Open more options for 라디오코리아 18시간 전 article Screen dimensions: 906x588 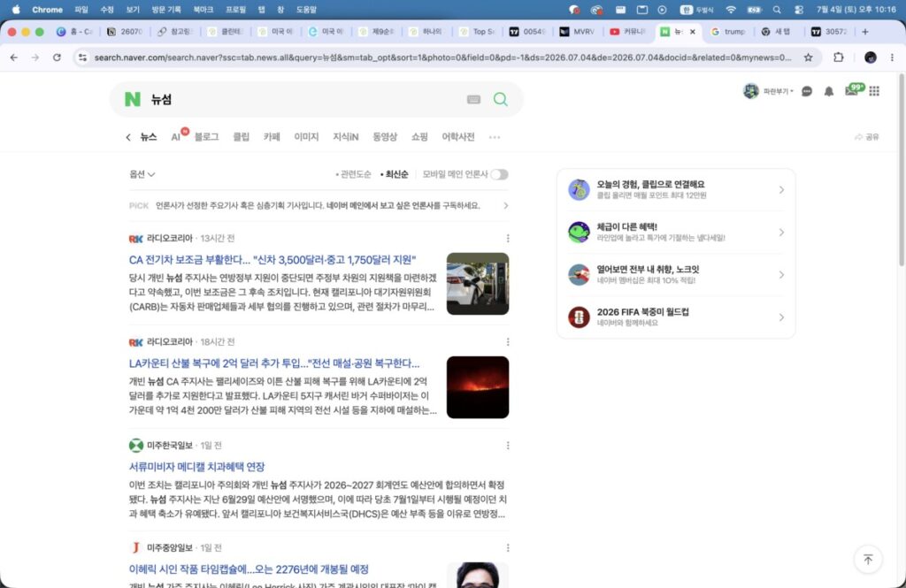coord(508,342)
